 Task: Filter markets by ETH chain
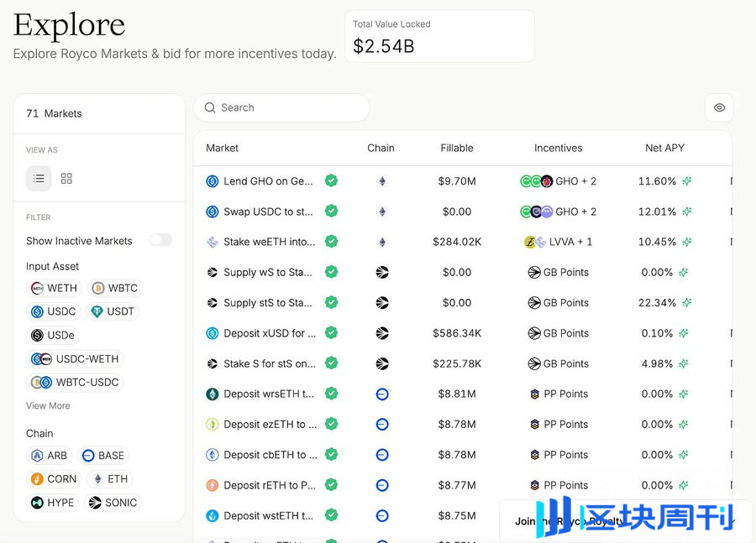pos(110,479)
